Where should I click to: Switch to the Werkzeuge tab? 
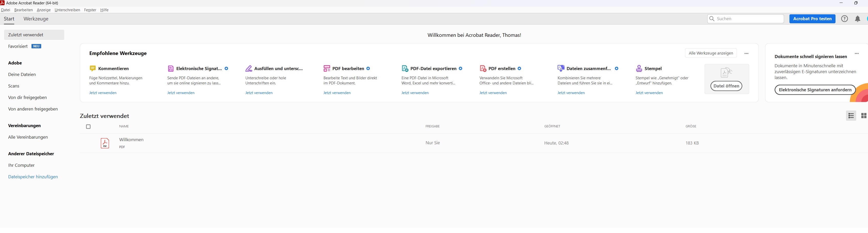pos(36,19)
